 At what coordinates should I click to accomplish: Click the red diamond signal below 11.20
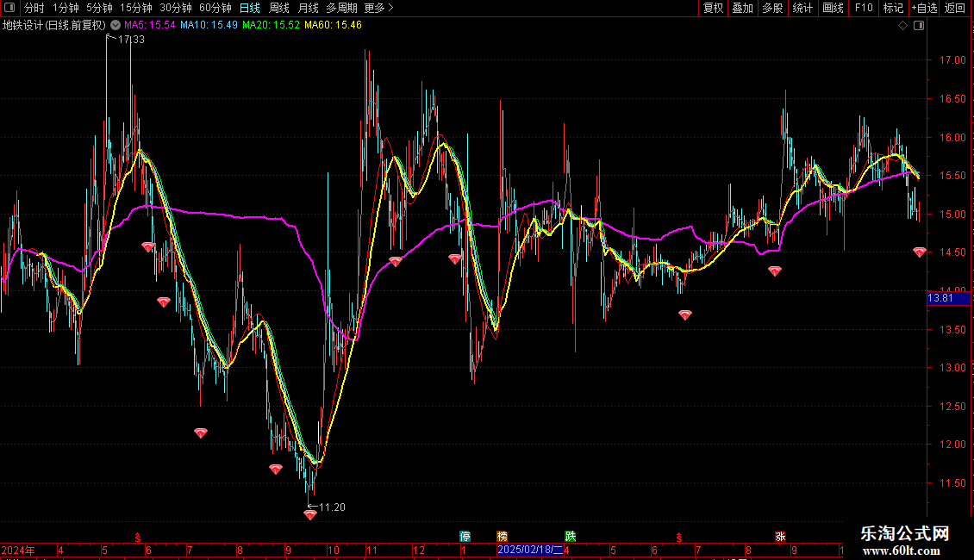pos(310,515)
